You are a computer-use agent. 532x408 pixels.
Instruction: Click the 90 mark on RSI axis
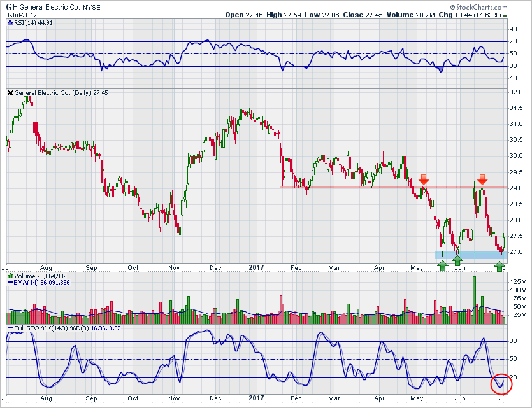click(513, 29)
